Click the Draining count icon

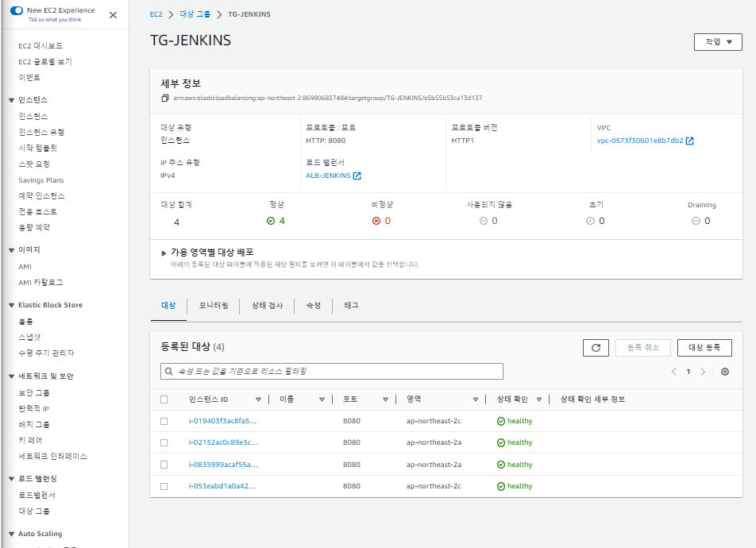click(x=696, y=221)
